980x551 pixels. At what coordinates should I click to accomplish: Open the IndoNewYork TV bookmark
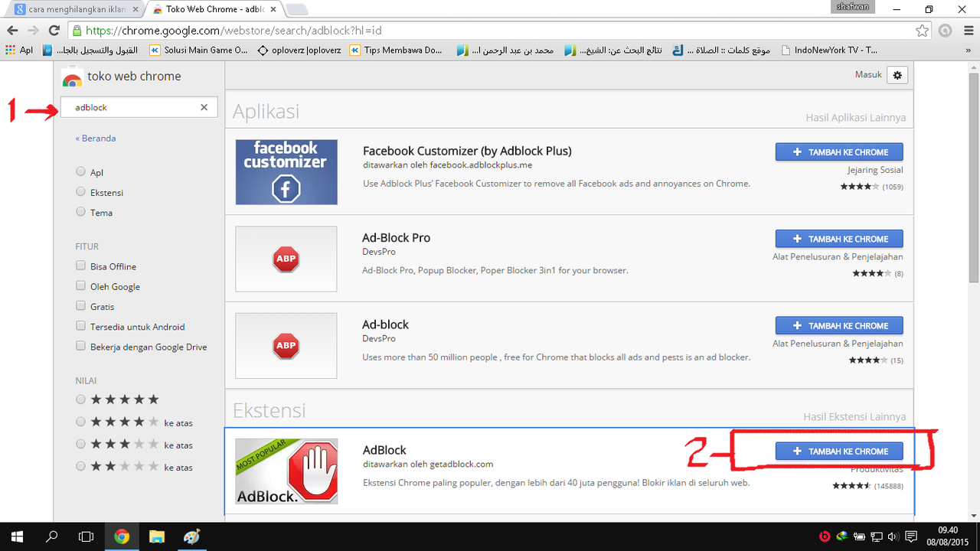click(829, 51)
